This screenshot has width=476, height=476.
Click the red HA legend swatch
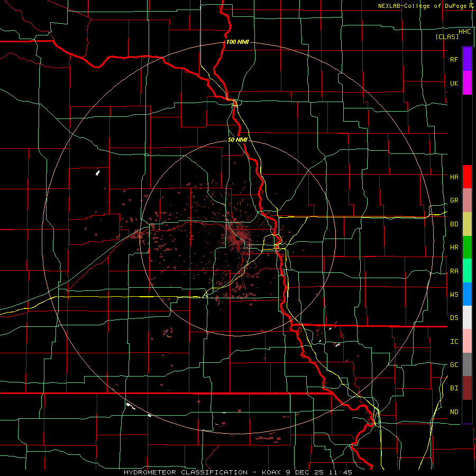467,177
